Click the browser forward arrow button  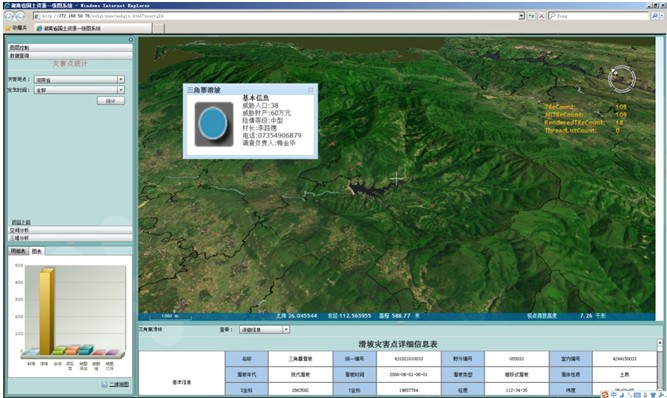point(20,16)
